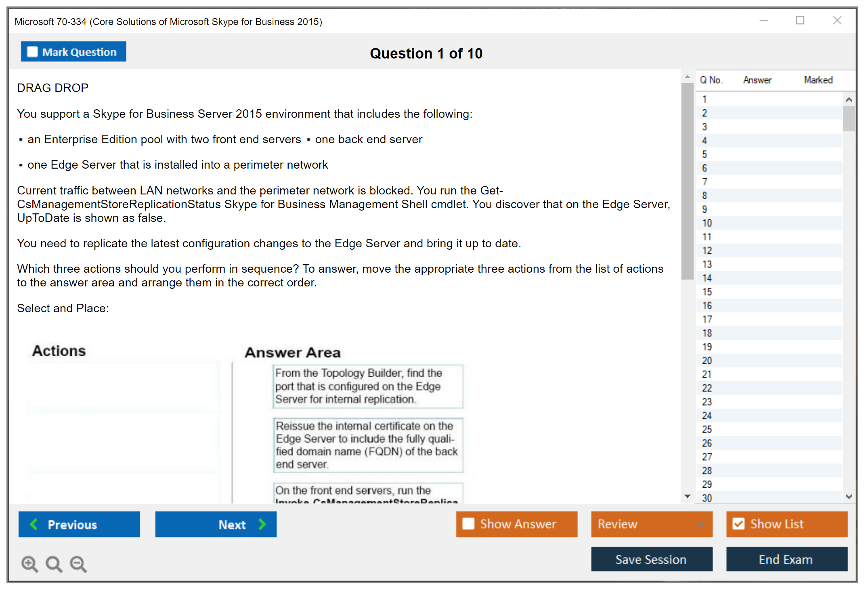This screenshot has height=593, width=868.
Task: Click the zoom in magnifier icon
Action: click(x=29, y=564)
